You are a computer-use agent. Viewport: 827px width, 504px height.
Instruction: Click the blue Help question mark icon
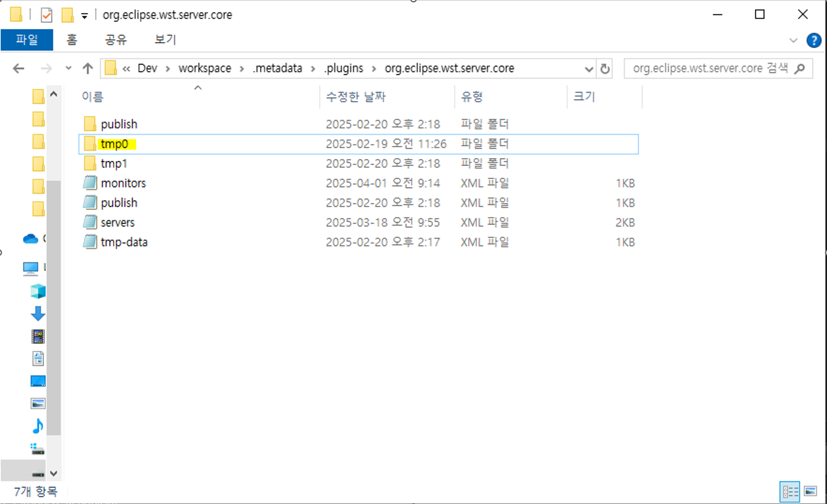pos(814,40)
